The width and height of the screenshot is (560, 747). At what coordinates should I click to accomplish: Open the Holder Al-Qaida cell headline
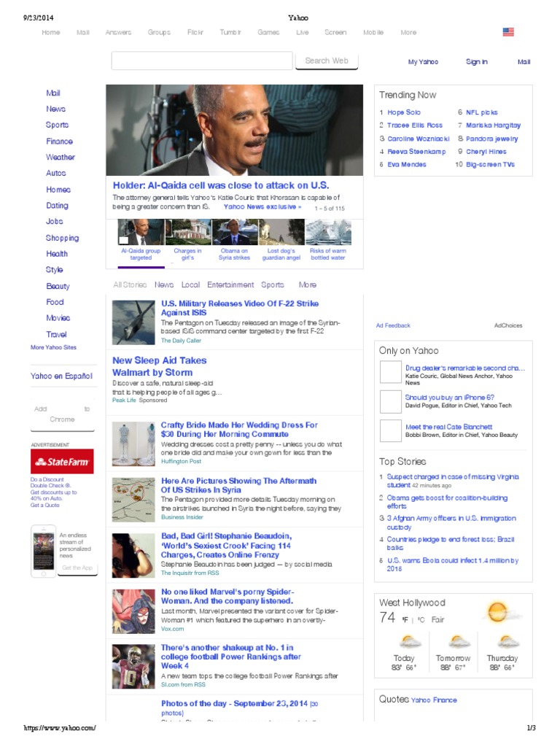point(221,185)
